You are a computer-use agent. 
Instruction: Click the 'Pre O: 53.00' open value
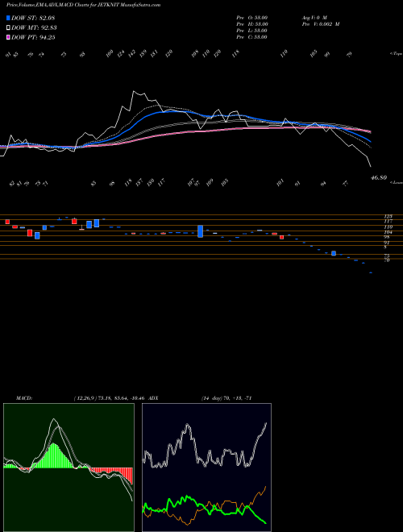(x=252, y=17)
